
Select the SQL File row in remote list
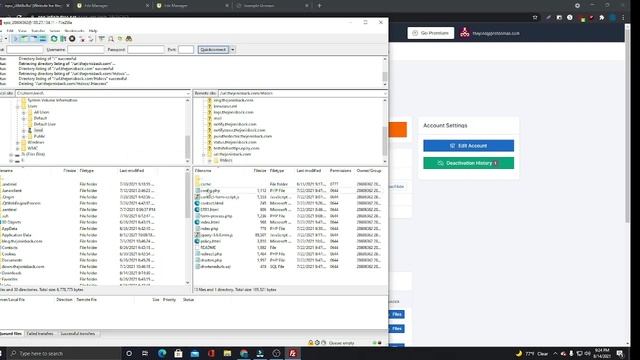click(x=289, y=267)
